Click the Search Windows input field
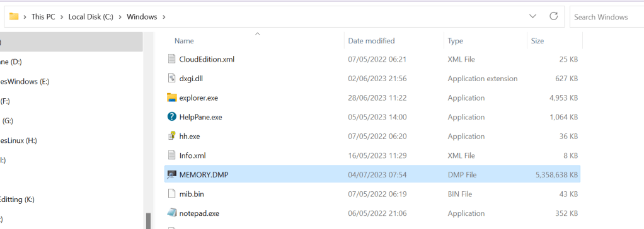 (x=607, y=17)
